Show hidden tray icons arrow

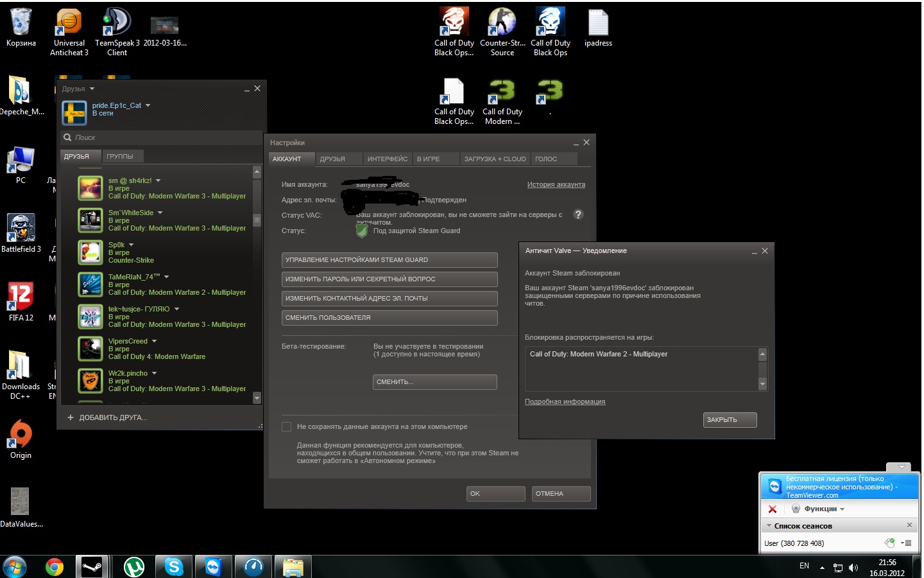point(822,568)
